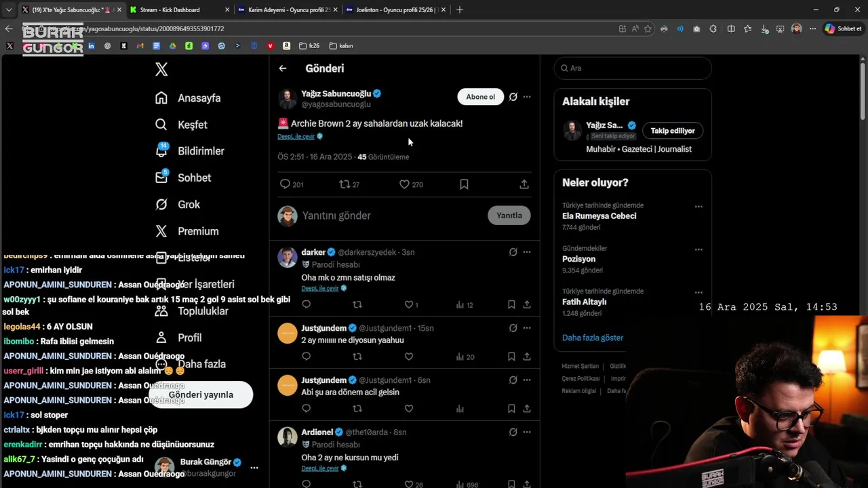Image resolution: width=868 pixels, height=488 pixels.
Task: Open more options on Yağız Sabuncuoğlu's post
Action: coord(527,97)
